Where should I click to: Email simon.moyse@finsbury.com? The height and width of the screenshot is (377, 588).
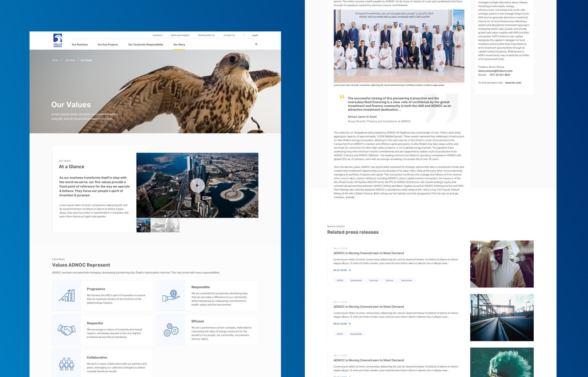pyautogui.click(x=495, y=71)
